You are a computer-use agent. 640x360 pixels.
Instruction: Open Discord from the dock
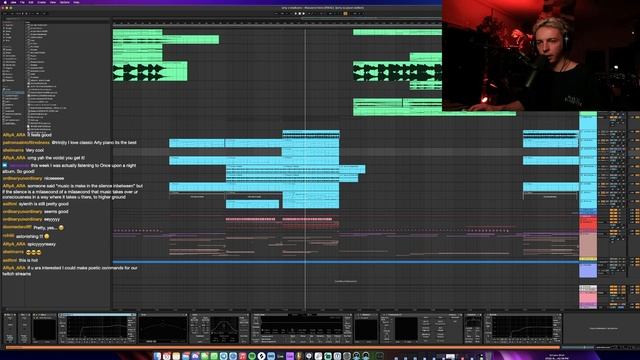pyautogui.click(x=195, y=356)
